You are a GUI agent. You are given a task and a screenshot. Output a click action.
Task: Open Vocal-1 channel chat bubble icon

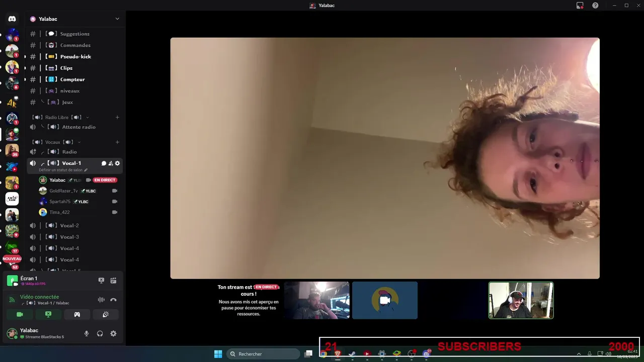pos(104,163)
